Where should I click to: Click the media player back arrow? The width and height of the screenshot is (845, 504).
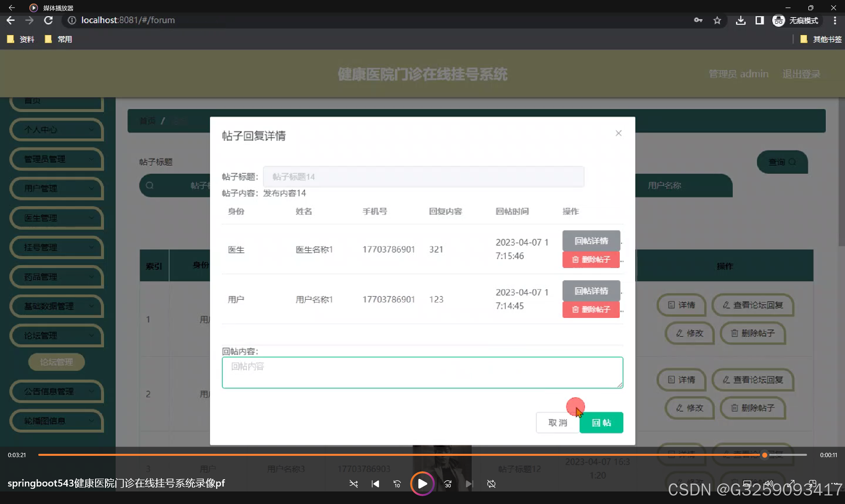(12, 8)
